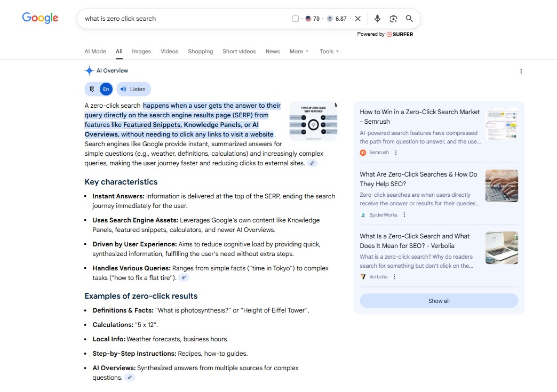Image resolution: width=557 pixels, height=392 pixels.
Task: Open Google Lens image search
Action: pos(393,18)
